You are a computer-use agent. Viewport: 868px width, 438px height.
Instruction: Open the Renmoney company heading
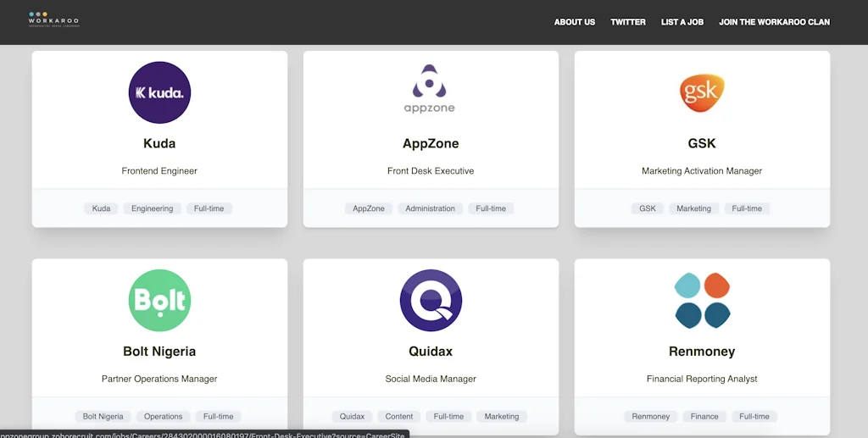click(702, 352)
